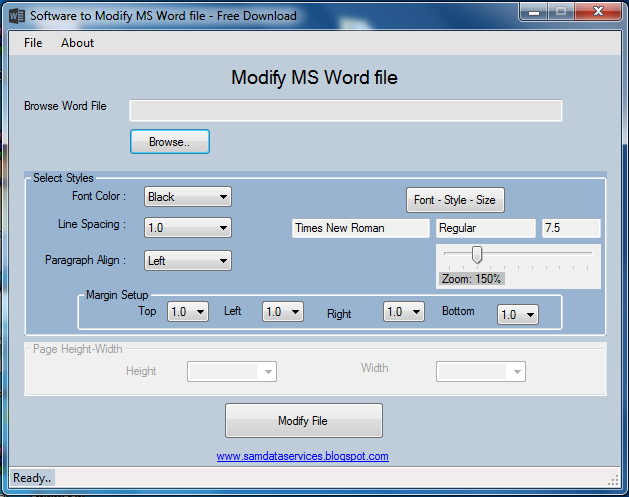The height and width of the screenshot is (497, 629).
Task: Open the Right margin dropdown
Action: tap(404, 312)
